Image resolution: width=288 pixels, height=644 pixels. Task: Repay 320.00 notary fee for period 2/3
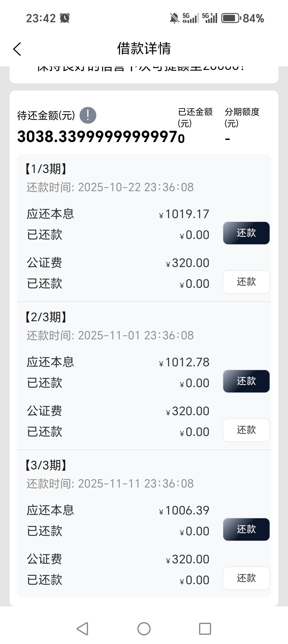tap(246, 430)
